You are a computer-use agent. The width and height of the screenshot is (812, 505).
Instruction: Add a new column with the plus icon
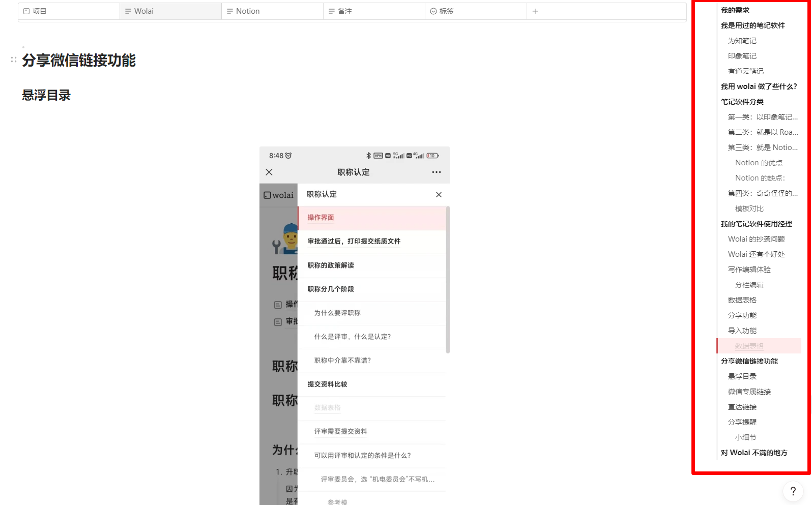pos(535,11)
